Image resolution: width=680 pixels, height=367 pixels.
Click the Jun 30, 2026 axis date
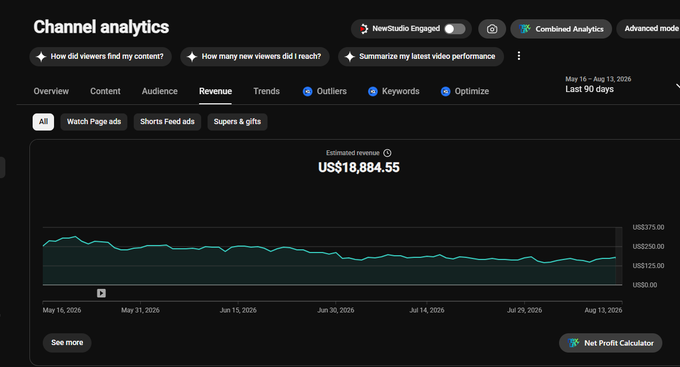(x=336, y=310)
